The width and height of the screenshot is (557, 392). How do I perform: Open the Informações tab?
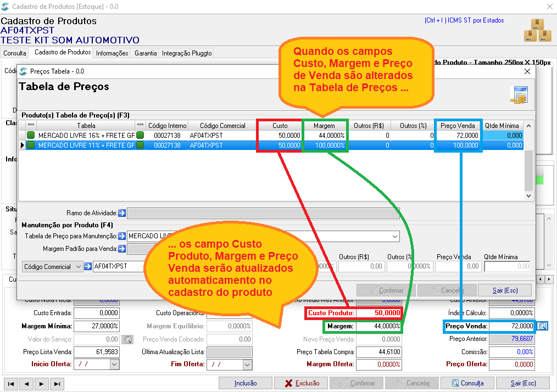(x=112, y=53)
